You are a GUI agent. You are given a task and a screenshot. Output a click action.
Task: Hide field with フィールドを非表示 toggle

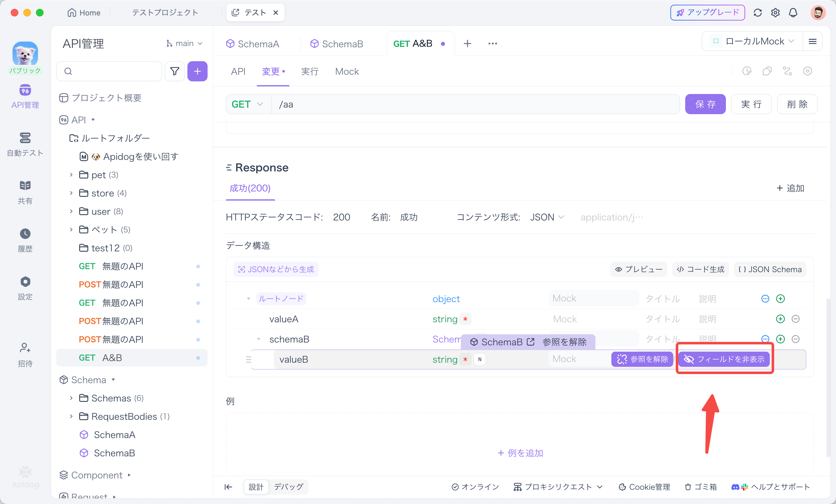(x=724, y=359)
